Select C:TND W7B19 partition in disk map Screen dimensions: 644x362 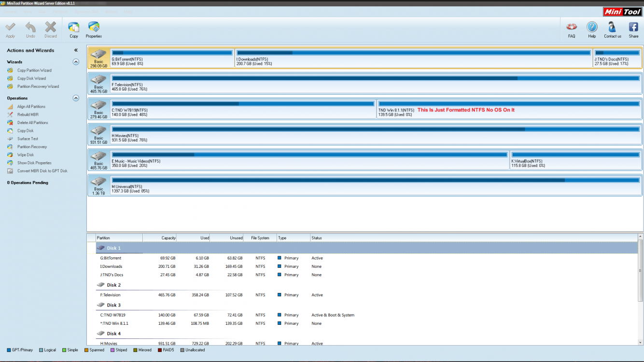click(243, 109)
